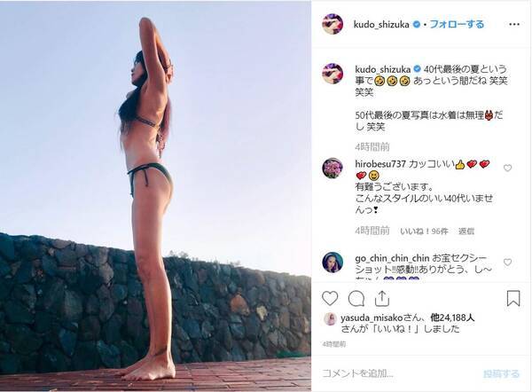Open kudo_shizuka header profile picture
The height and width of the screenshot is (392, 532).
pyautogui.click(x=332, y=24)
